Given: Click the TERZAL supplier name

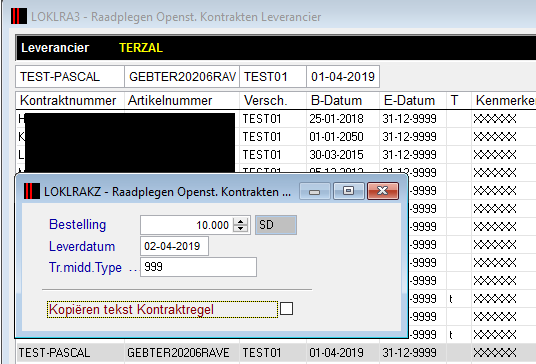Looking at the screenshot, I should [141, 48].
